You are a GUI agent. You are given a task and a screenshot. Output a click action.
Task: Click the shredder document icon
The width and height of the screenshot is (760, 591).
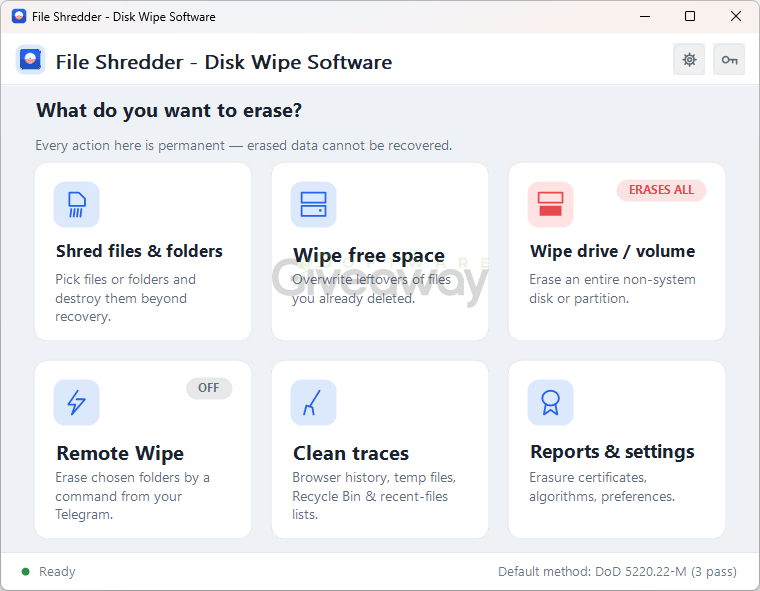coord(77,205)
